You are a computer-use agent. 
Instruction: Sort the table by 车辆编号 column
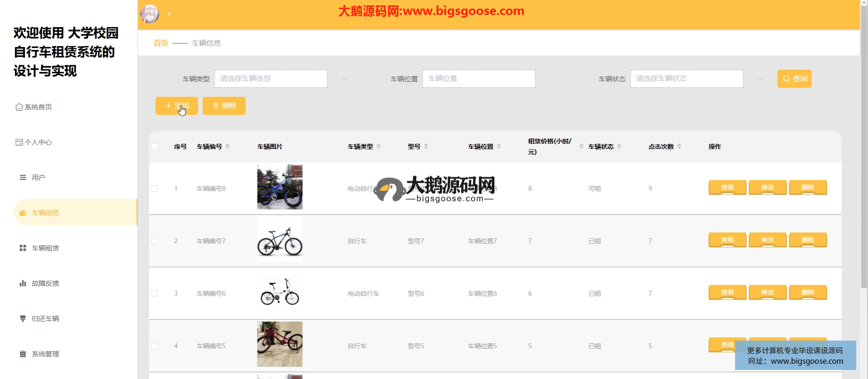[x=227, y=147]
